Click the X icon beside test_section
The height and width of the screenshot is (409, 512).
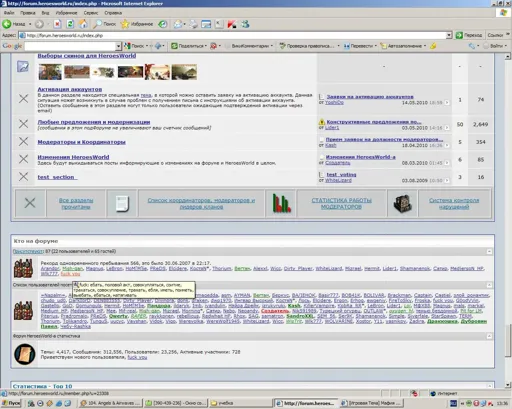click(23, 176)
